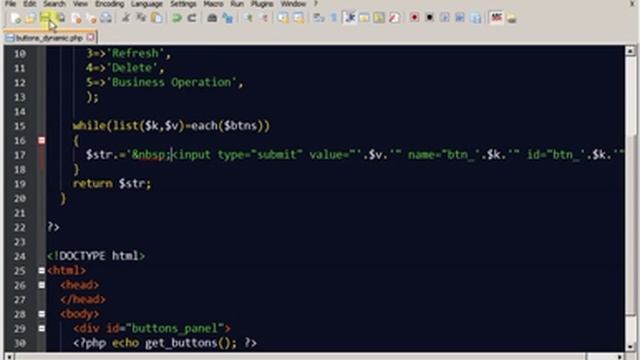The height and width of the screenshot is (360, 640).
Task: Click the Stop Recording black square icon
Action: 429,18
